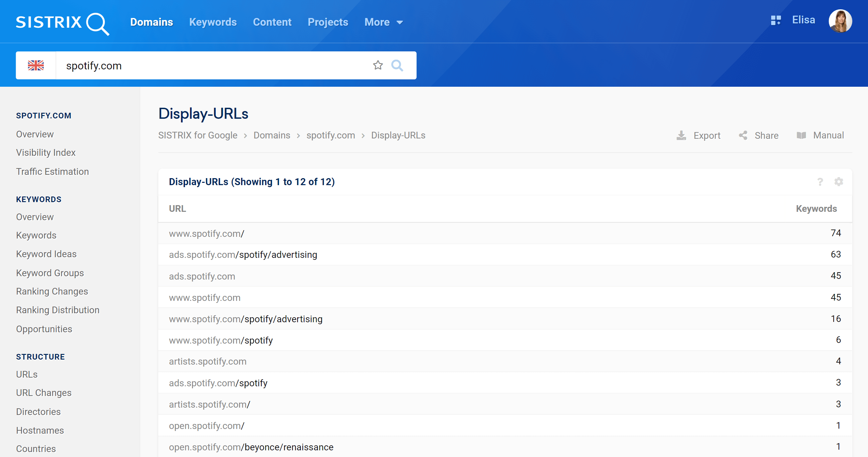Open Keyword Ideas in sidebar
Image resolution: width=868 pixels, height=457 pixels.
point(46,254)
